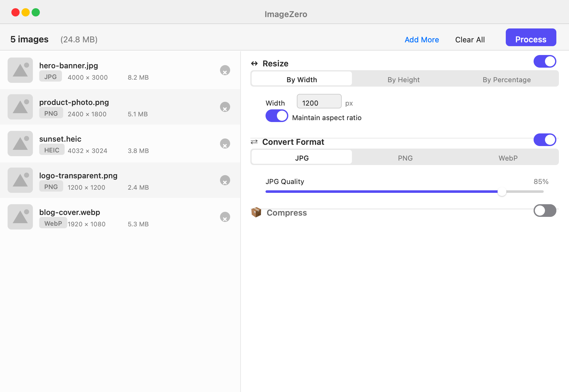Toggle Maintain aspect ratio switch

(277, 116)
